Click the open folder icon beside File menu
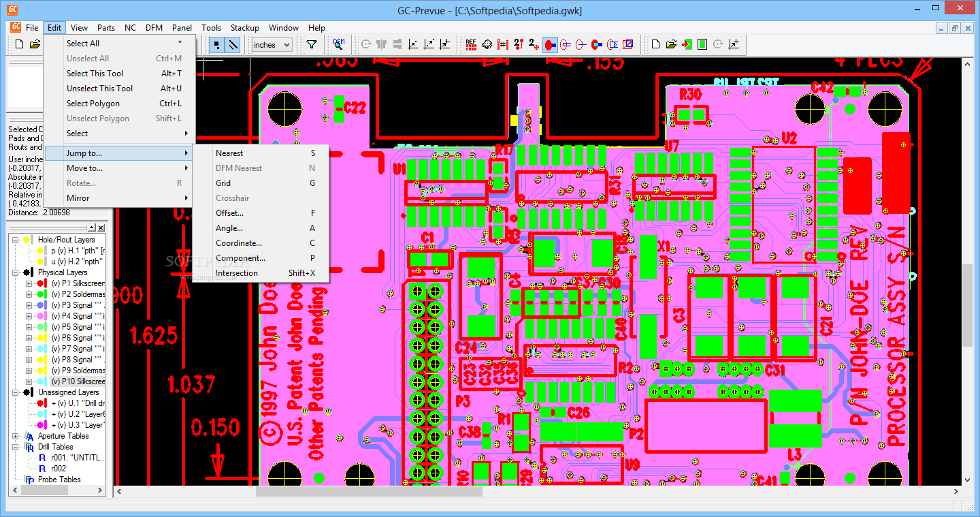This screenshot has width=980, height=517. [x=35, y=44]
